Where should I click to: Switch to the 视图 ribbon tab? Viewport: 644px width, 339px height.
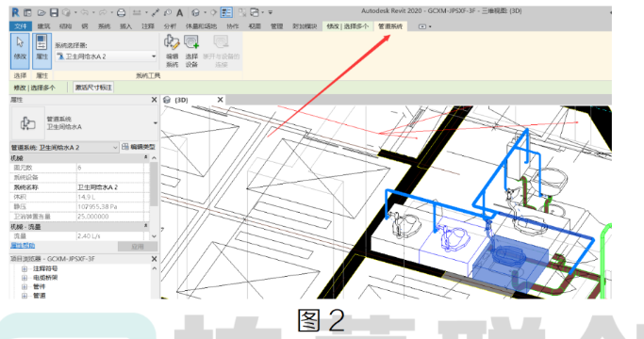click(x=255, y=26)
